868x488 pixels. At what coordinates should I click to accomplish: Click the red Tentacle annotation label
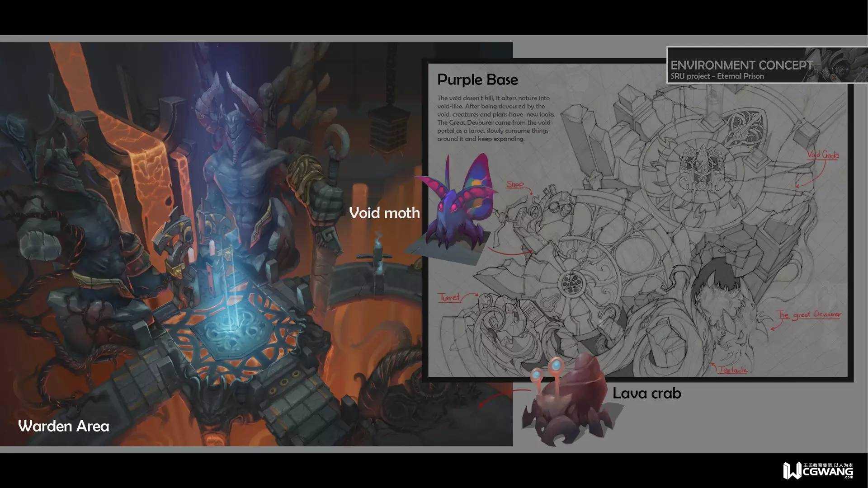[x=732, y=370]
